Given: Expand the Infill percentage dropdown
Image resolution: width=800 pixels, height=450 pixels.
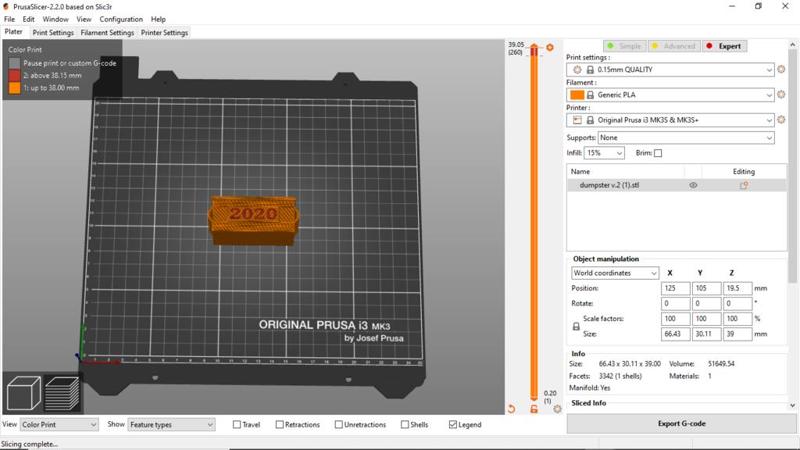Looking at the screenshot, I should pyautogui.click(x=605, y=153).
